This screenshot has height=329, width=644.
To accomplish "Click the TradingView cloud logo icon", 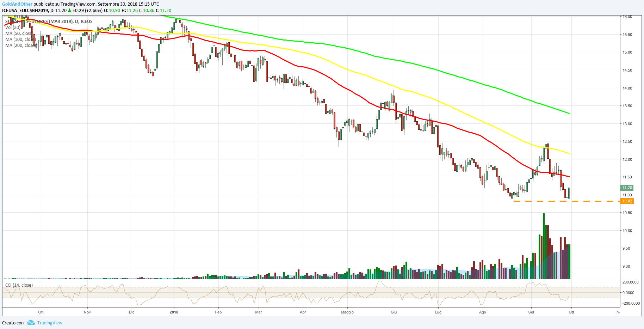I will pyautogui.click(x=31, y=323).
